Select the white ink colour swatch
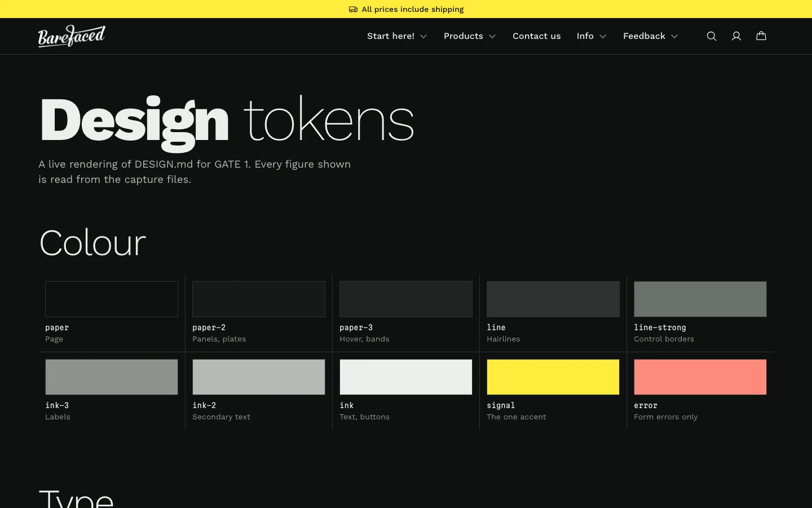This screenshot has width=812, height=508. pyautogui.click(x=406, y=377)
